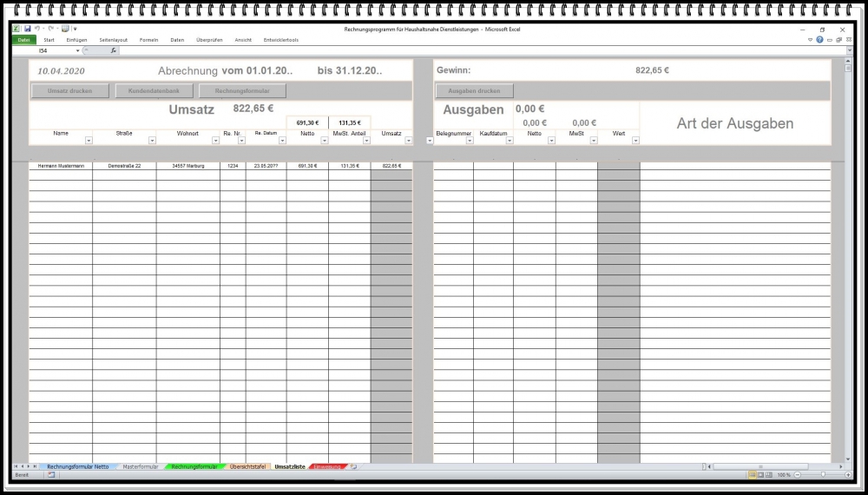Image resolution: width=868 pixels, height=495 pixels.
Task: Open the Wohnort column filter dropdown
Action: click(x=214, y=140)
